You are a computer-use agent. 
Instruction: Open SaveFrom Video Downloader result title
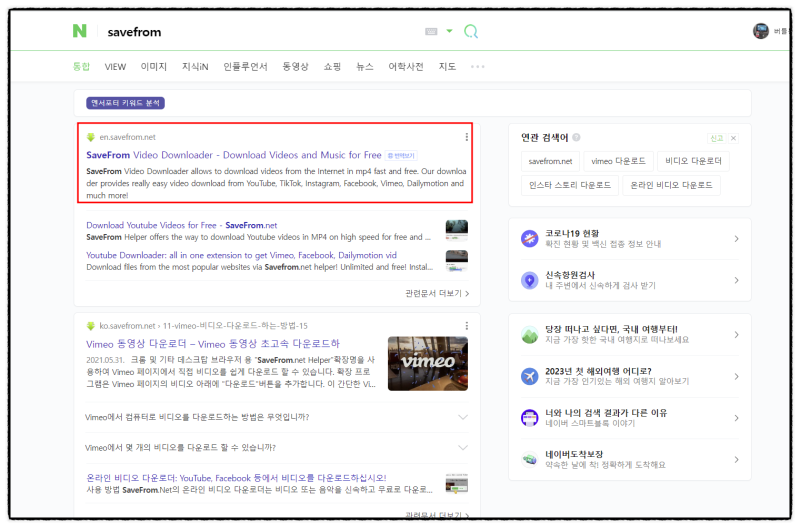pyautogui.click(x=234, y=155)
